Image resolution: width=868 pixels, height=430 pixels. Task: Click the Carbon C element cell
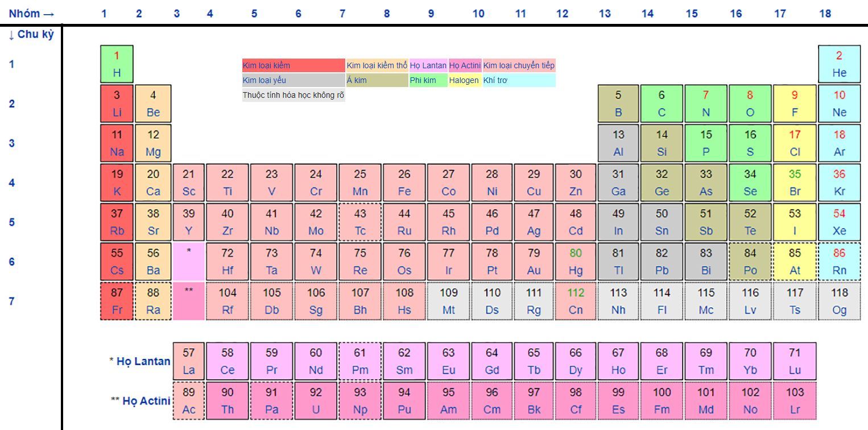pyautogui.click(x=662, y=104)
